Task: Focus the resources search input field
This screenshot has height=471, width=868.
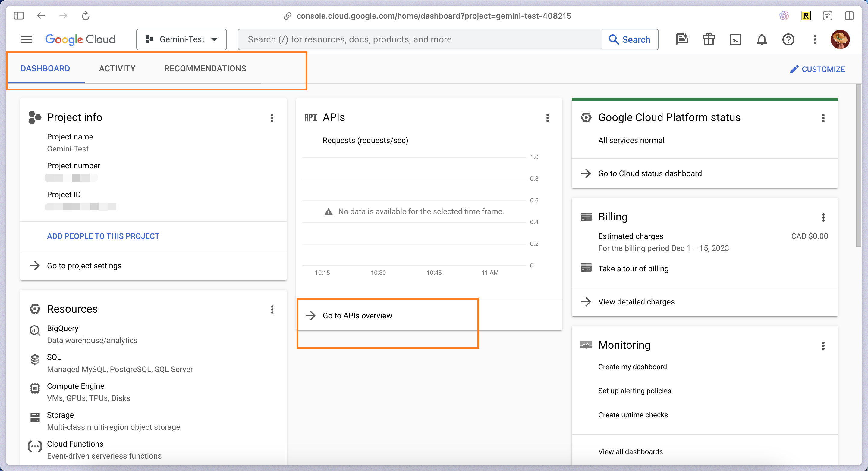Action: [420, 39]
